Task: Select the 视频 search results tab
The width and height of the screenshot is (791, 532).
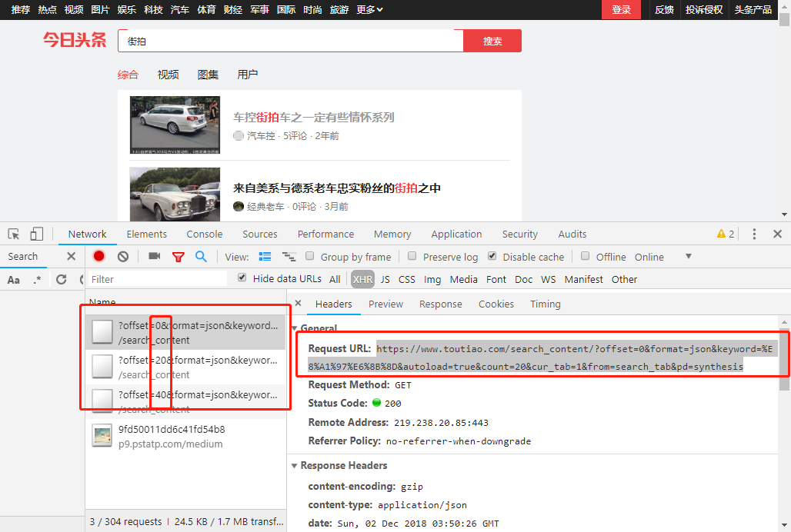Action: pyautogui.click(x=168, y=75)
